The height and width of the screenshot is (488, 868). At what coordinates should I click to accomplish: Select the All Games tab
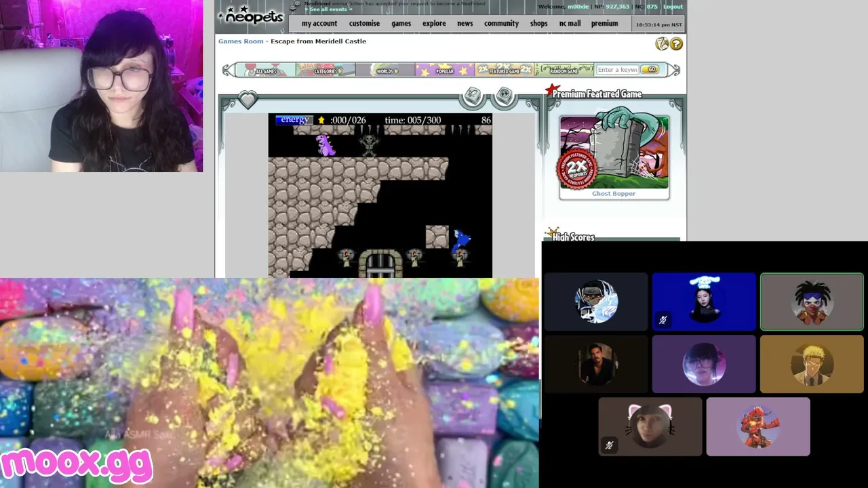pos(265,70)
